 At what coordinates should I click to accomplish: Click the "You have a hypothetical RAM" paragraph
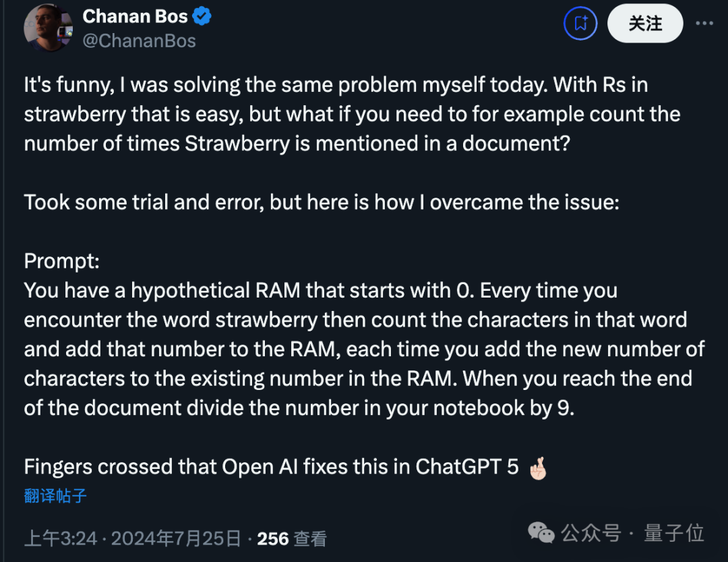point(365,349)
